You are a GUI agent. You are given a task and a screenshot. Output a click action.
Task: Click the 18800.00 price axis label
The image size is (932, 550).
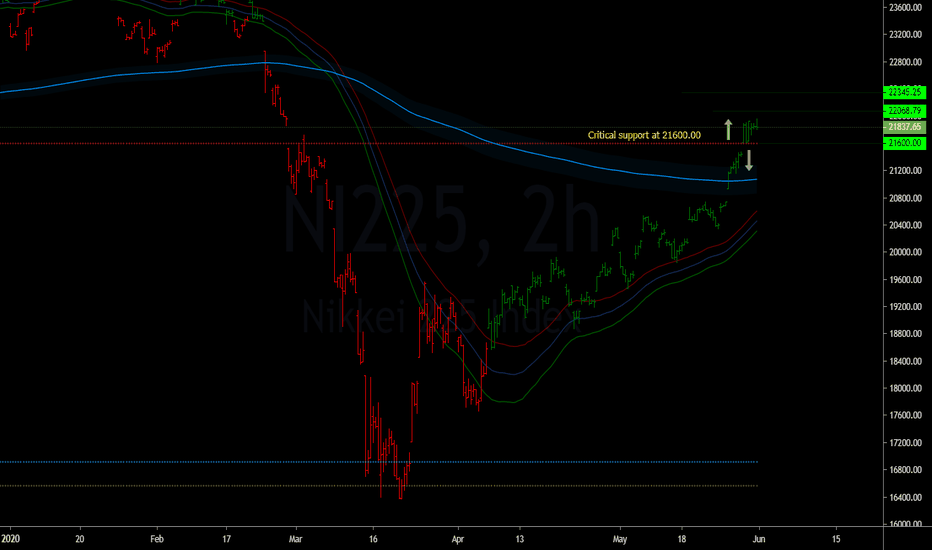coord(905,334)
